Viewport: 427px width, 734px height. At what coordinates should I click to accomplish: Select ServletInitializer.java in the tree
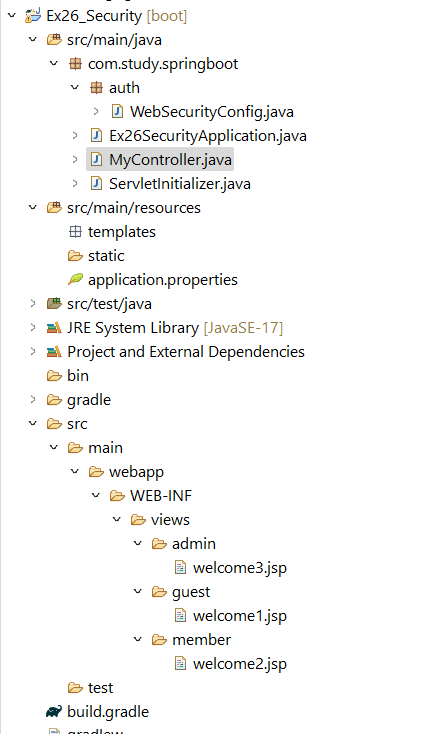[180, 184]
